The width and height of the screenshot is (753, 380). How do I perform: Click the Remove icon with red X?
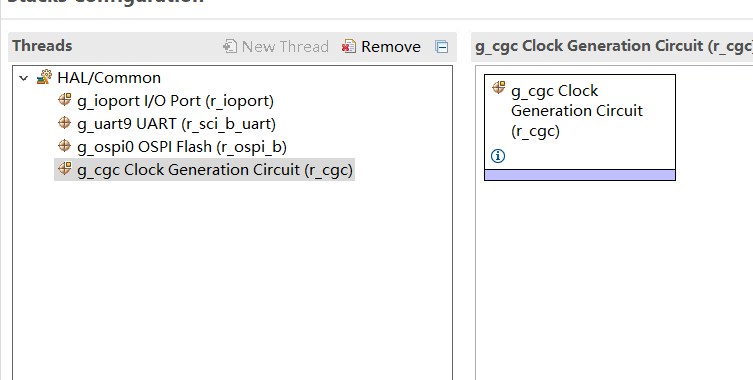point(349,46)
